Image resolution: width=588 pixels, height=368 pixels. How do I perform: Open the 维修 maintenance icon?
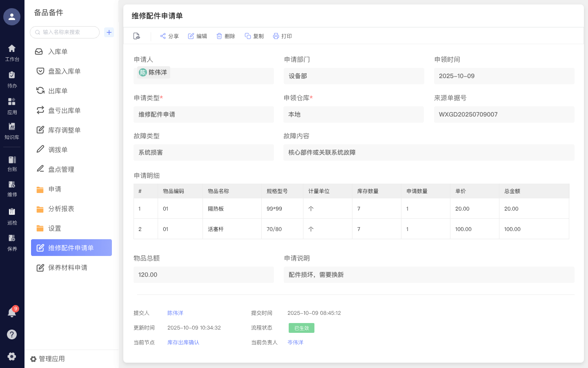12,188
